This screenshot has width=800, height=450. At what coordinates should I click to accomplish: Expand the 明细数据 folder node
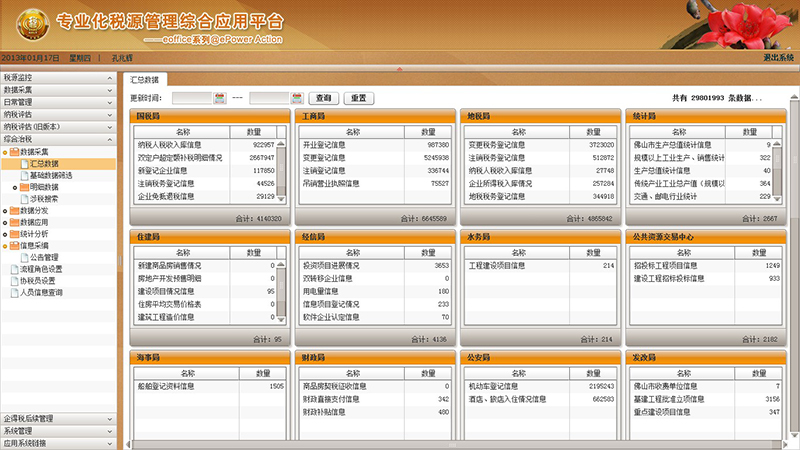(x=14, y=187)
